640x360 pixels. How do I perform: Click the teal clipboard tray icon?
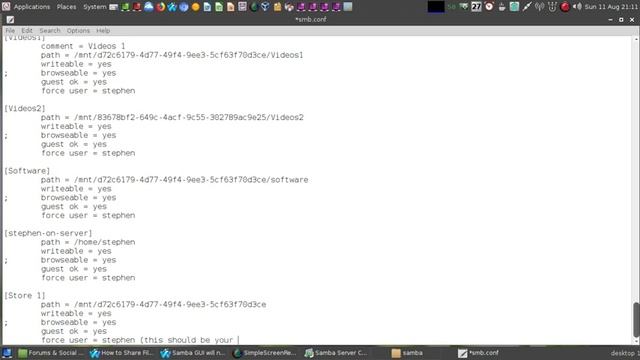pyautogui.click(x=514, y=7)
